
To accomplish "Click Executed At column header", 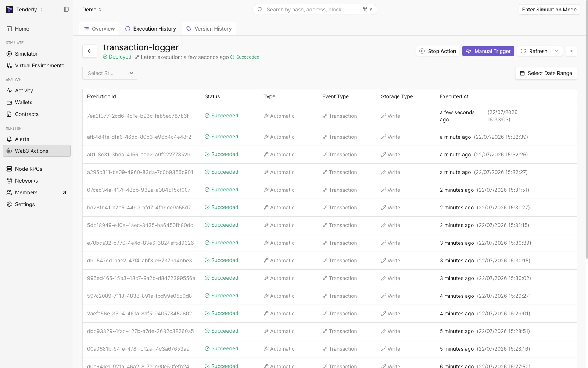I will click(x=454, y=96).
